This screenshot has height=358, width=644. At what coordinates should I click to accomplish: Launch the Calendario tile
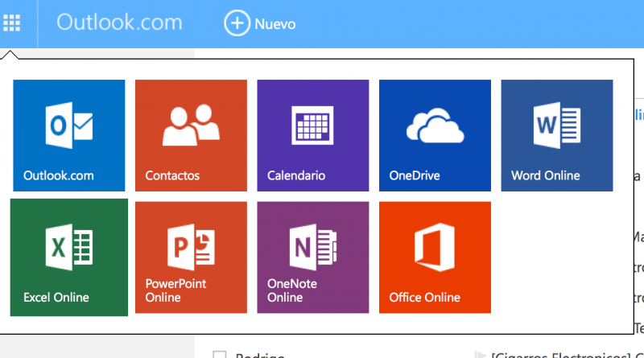coord(313,135)
